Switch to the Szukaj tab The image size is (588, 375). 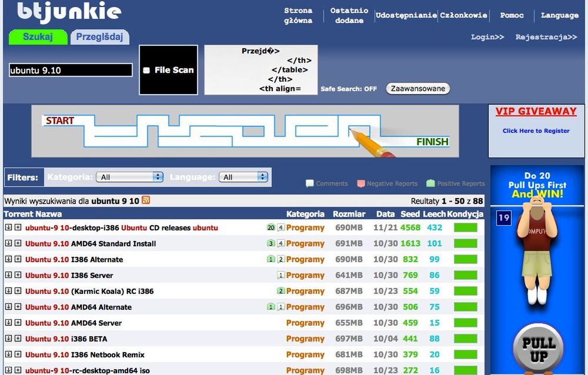click(x=38, y=37)
